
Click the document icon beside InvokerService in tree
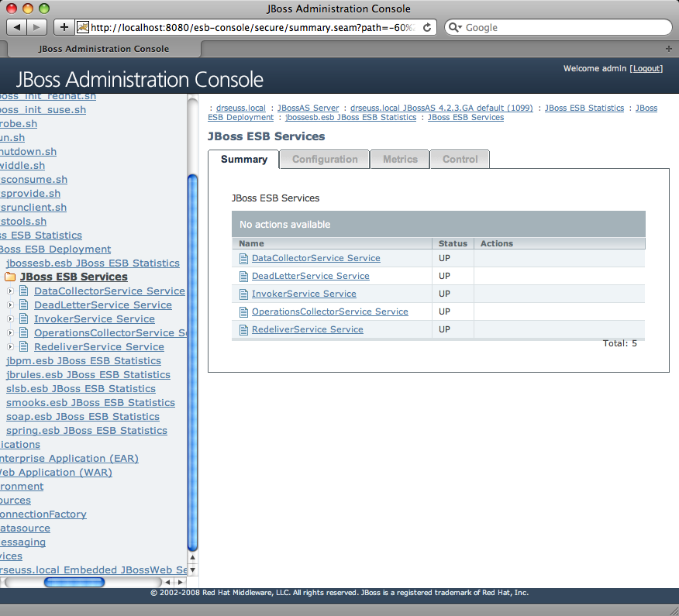pyautogui.click(x=24, y=318)
